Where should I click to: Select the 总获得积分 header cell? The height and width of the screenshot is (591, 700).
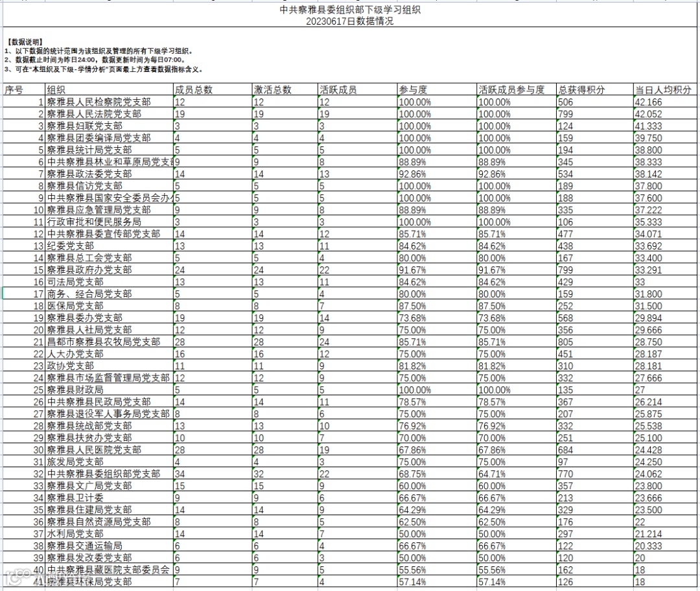click(594, 89)
